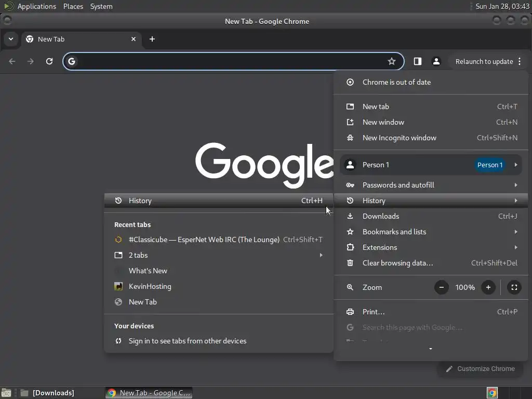Click the 100% zoom value
The image size is (532, 399).
point(465,287)
